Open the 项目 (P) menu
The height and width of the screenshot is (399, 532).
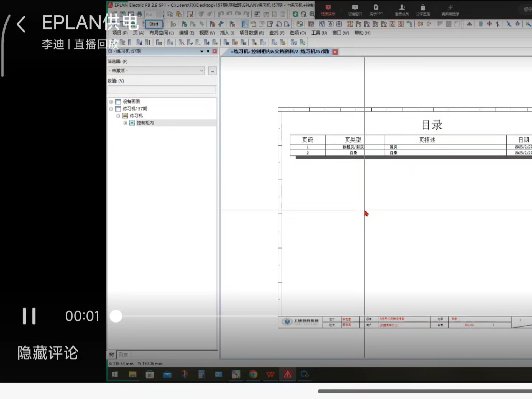click(120, 33)
